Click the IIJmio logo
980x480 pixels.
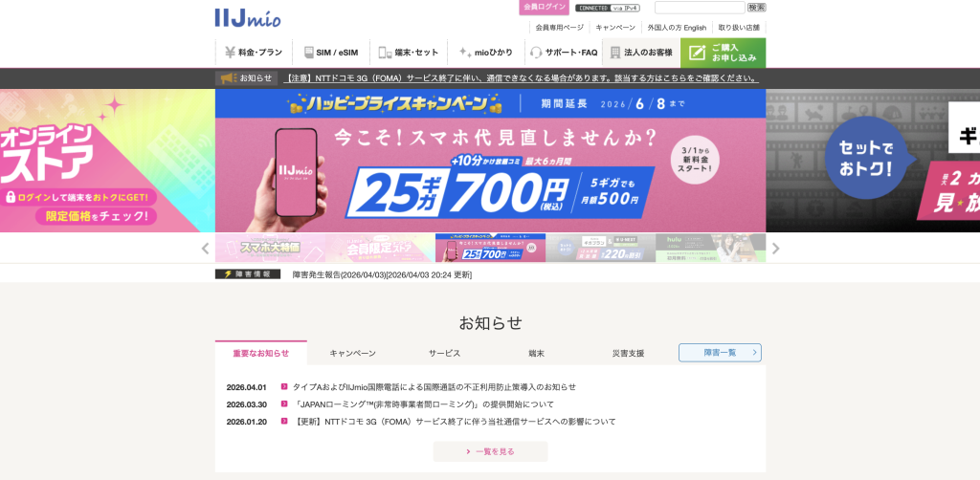pos(248,17)
